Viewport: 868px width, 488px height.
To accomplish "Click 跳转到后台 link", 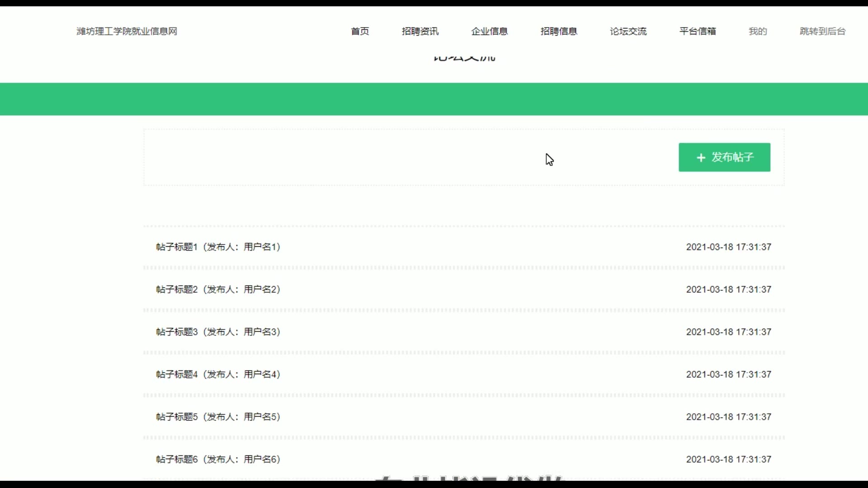I will click(822, 31).
